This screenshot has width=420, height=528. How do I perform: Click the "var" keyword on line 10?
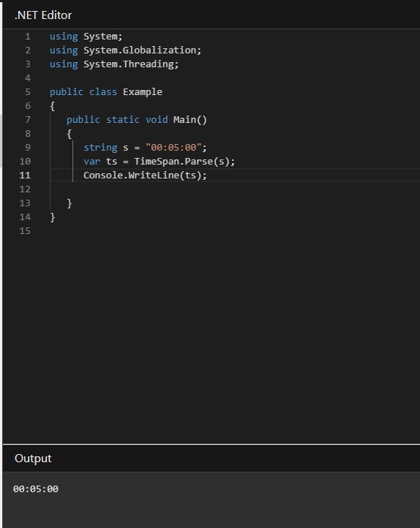[92, 162]
